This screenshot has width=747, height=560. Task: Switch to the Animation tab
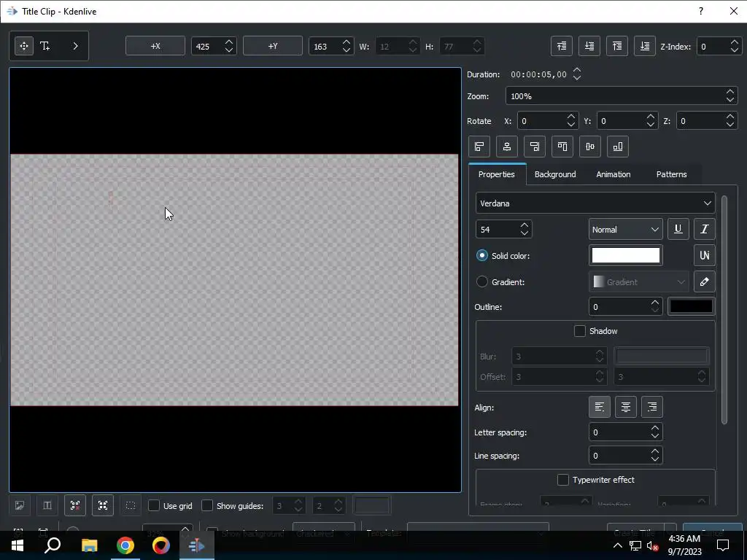pos(613,174)
